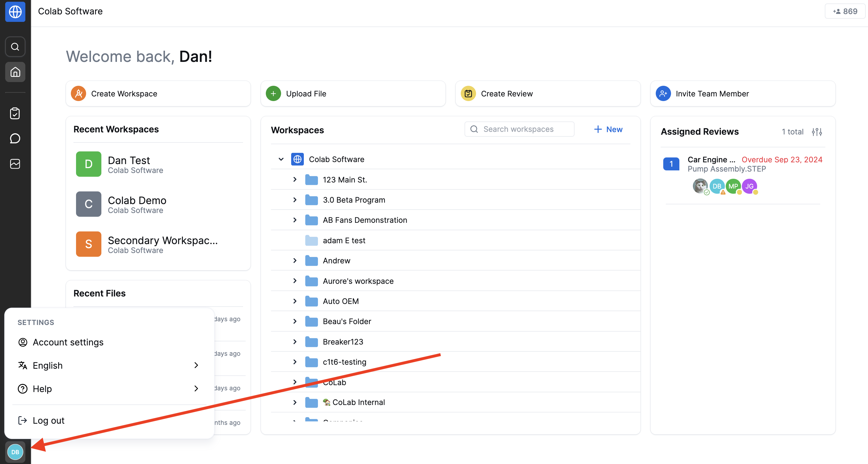Expand the 123 Main St. folder
Viewport: 868px width, 464px height.
(x=295, y=180)
